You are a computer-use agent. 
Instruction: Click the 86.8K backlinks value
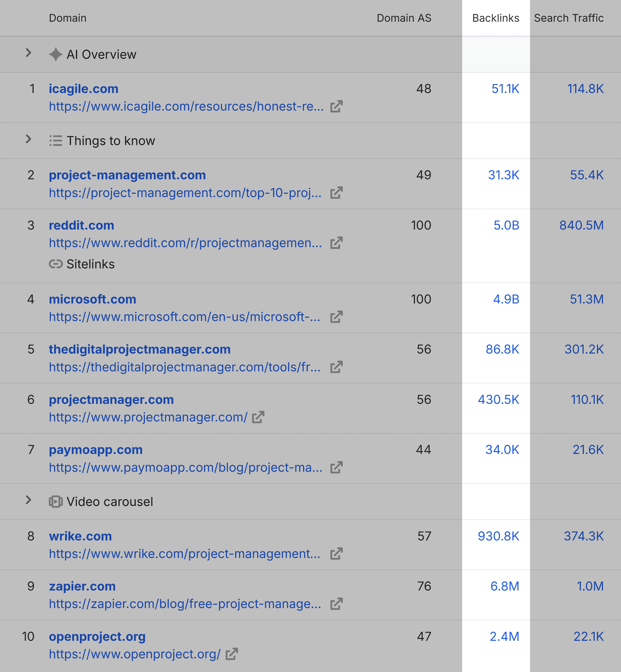point(502,350)
